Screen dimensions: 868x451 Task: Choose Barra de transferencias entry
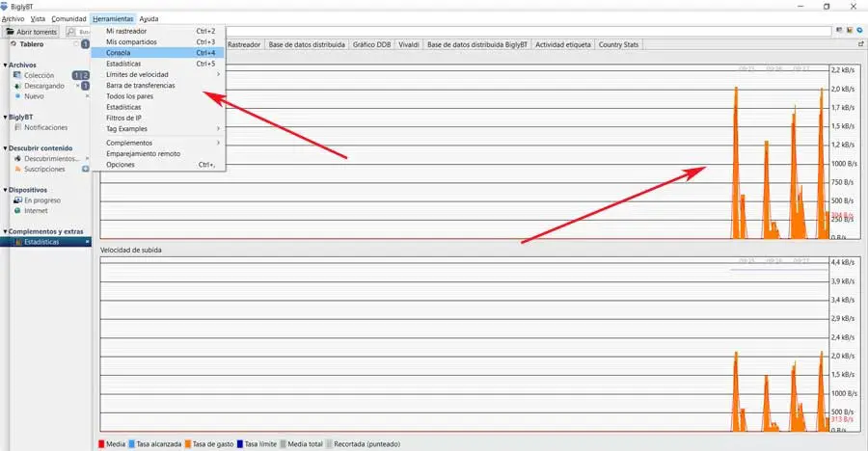tap(158, 85)
